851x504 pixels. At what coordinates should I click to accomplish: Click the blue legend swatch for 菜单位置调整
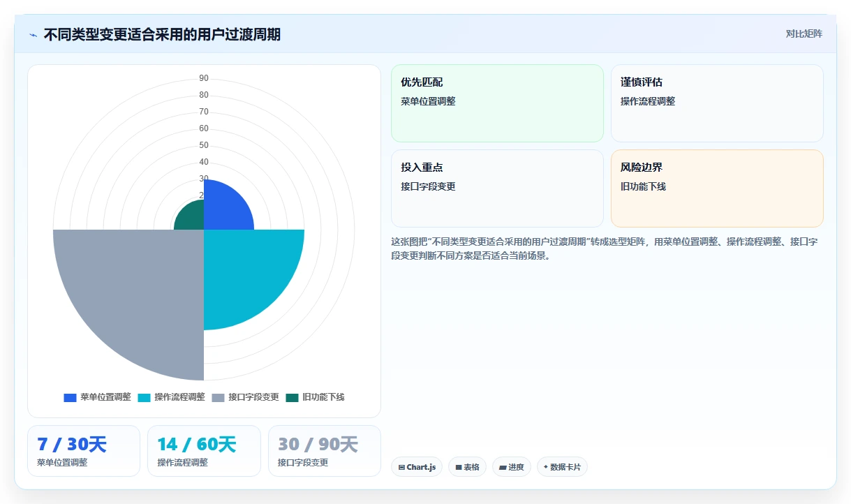click(70, 397)
